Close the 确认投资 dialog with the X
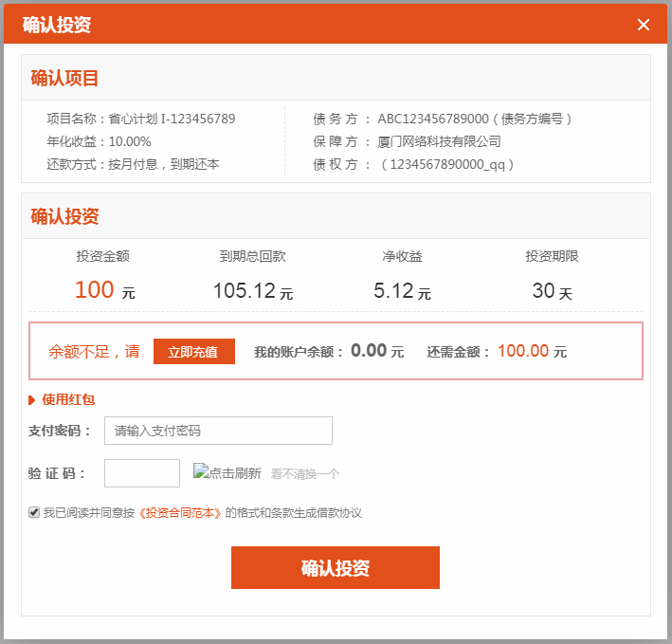 pos(644,25)
